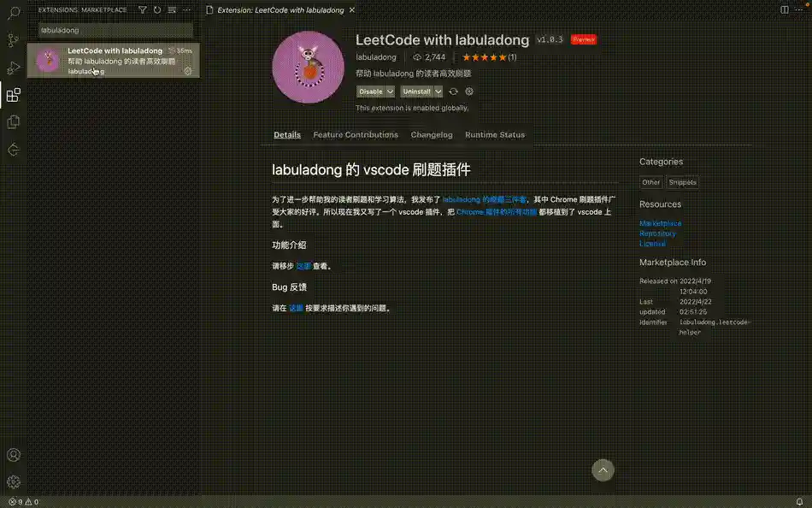Open the Extensions view icon
This screenshot has width=812, height=508.
click(x=14, y=95)
